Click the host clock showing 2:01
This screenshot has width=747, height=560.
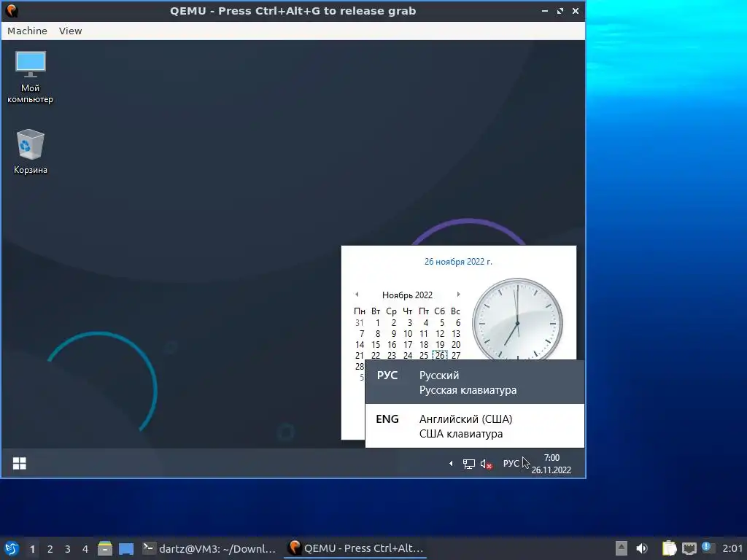pyautogui.click(x=732, y=548)
